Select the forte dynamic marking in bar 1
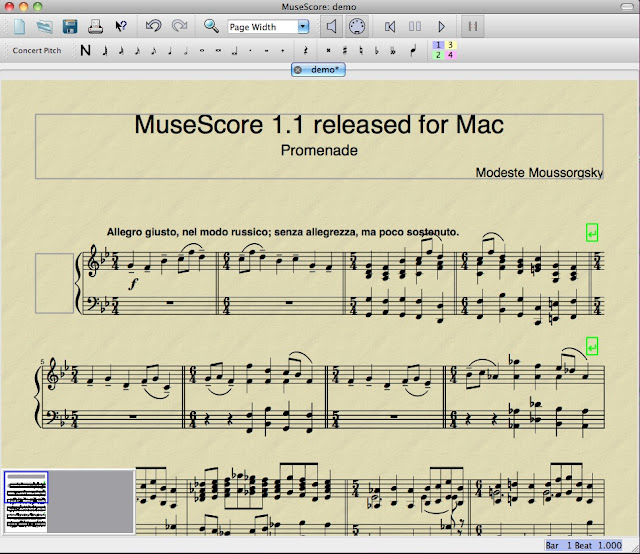Viewport: 640px width, 554px height. 133,284
